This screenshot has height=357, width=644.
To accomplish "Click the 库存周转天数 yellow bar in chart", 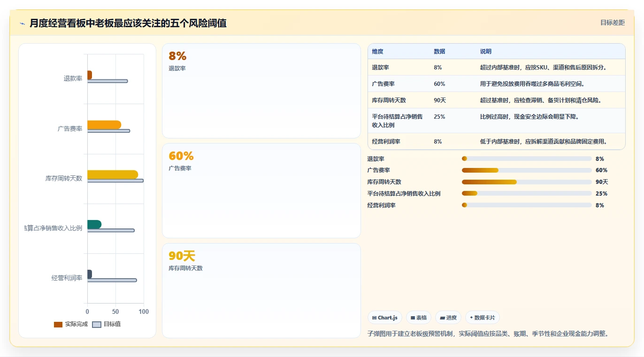I will pos(113,175).
